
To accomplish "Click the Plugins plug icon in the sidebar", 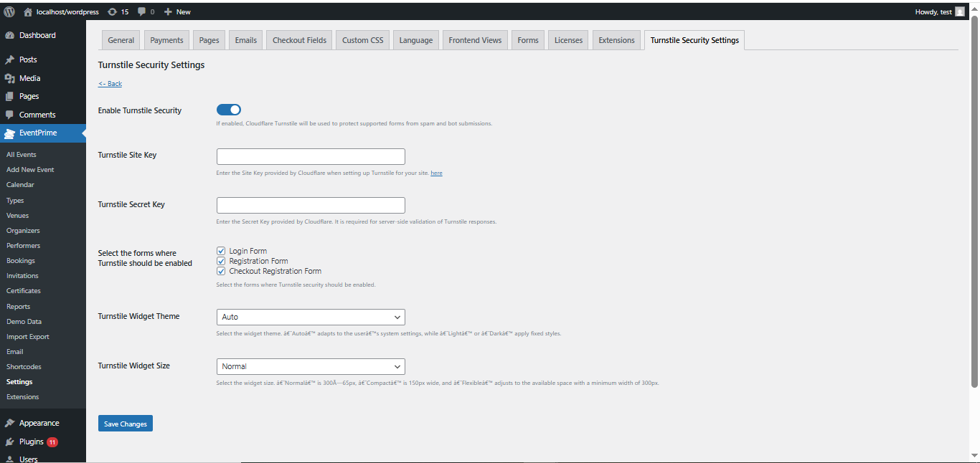I will (x=9, y=441).
